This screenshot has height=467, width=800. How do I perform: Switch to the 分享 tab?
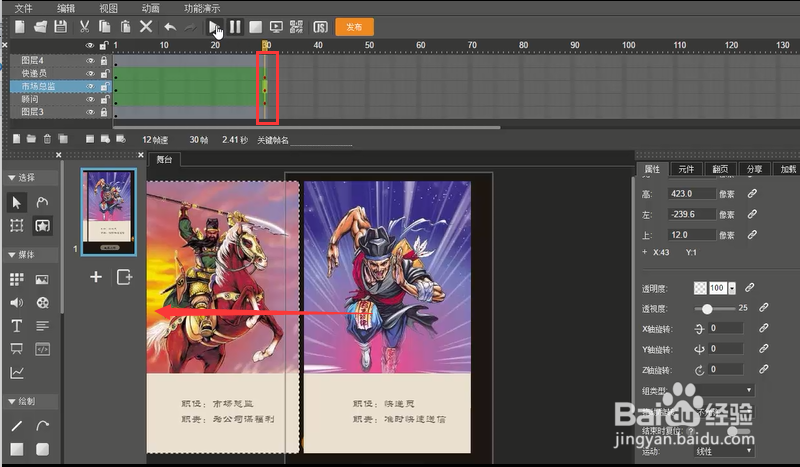755,169
